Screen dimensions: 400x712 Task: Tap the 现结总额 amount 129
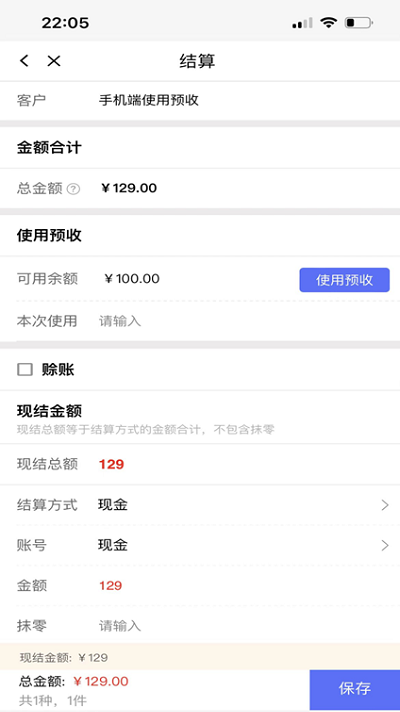(x=111, y=465)
